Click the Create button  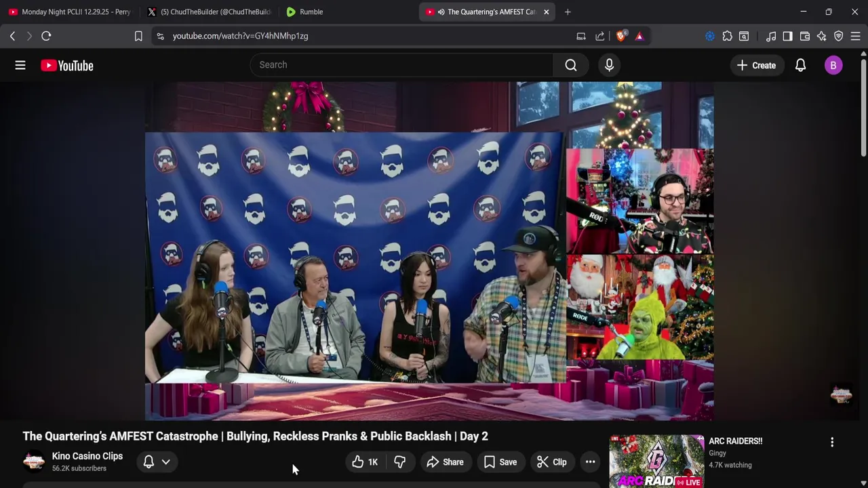[x=756, y=65]
